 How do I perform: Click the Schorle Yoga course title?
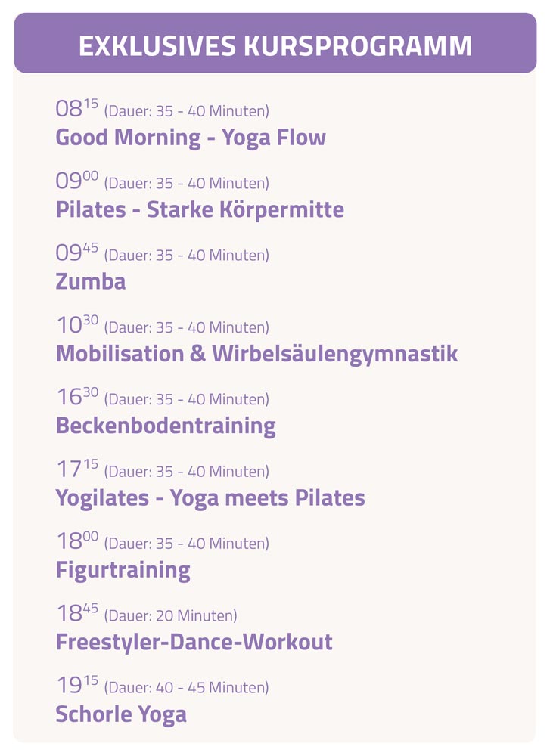pyautogui.click(x=121, y=714)
